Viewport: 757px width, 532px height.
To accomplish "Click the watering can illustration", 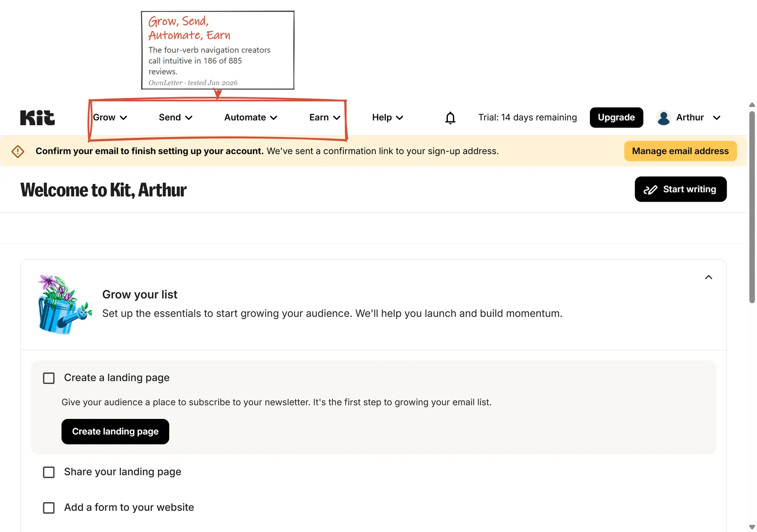I will click(x=65, y=304).
